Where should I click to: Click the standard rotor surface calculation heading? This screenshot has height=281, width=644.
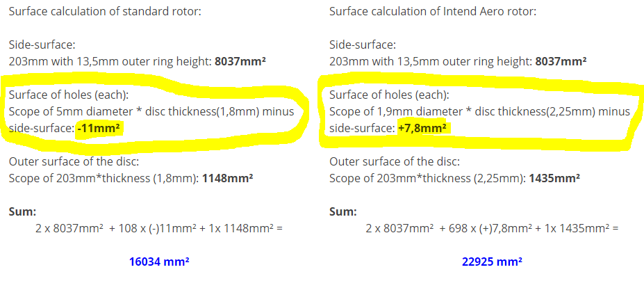pyautogui.click(x=105, y=12)
